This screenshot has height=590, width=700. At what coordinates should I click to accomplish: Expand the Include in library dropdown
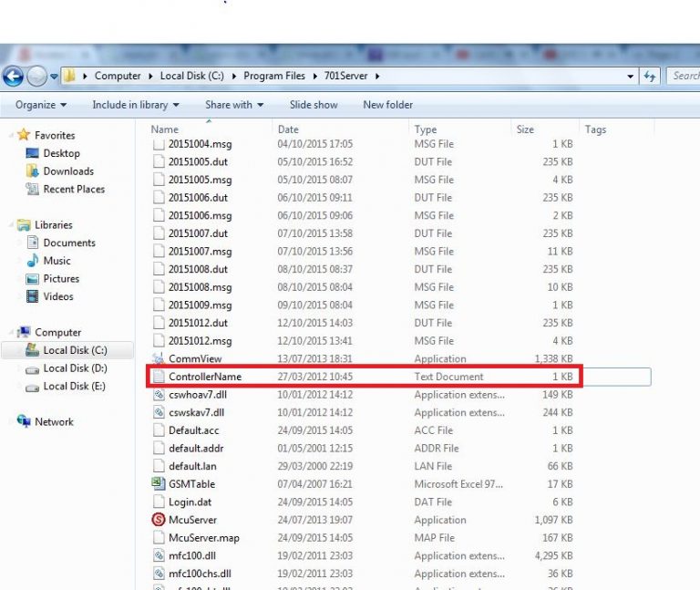[x=135, y=105]
